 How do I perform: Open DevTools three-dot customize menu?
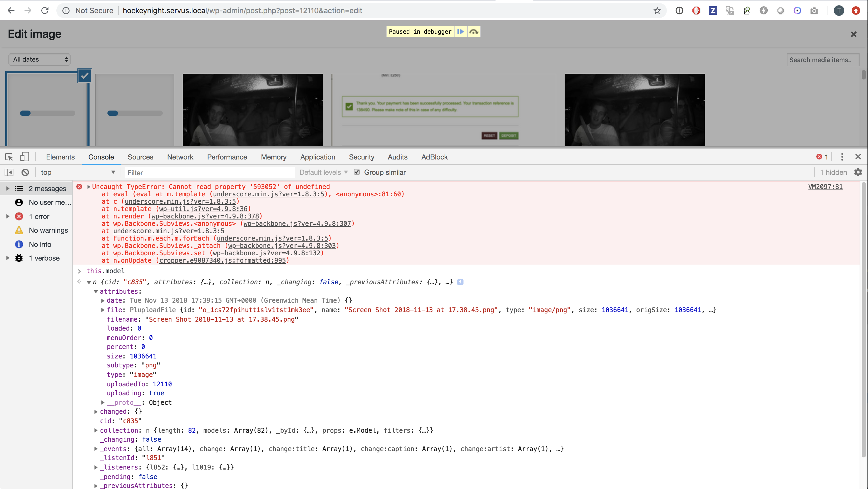pos(842,157)
